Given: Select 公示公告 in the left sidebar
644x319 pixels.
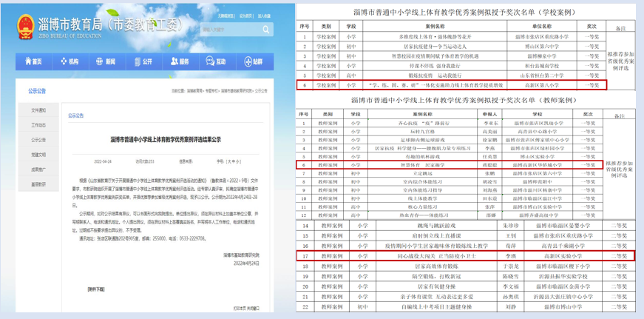Looking at the screenshot, I should (x=38, y=140).
